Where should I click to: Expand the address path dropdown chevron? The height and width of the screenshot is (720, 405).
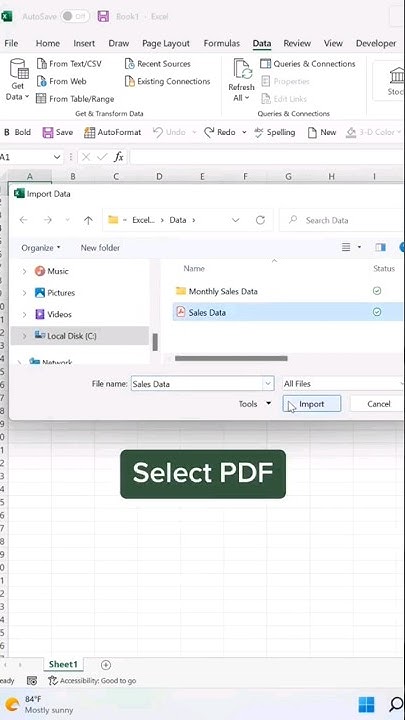point(236,220)
